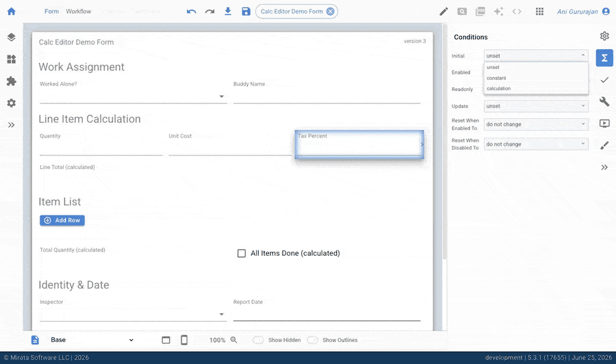
Task: Collapse the right panel chevrons
Action: click(x=604, y=167)
